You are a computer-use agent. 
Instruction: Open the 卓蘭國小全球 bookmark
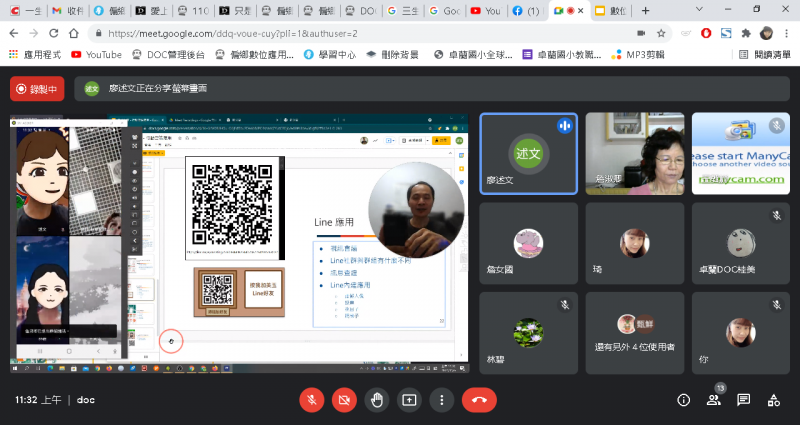click(x=473, y=55)
